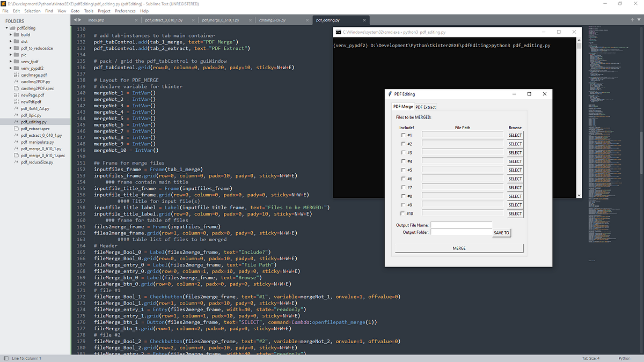This screenshot has width=644, height=362.
Task: Open the Goto menu
Action: point(75,11)
